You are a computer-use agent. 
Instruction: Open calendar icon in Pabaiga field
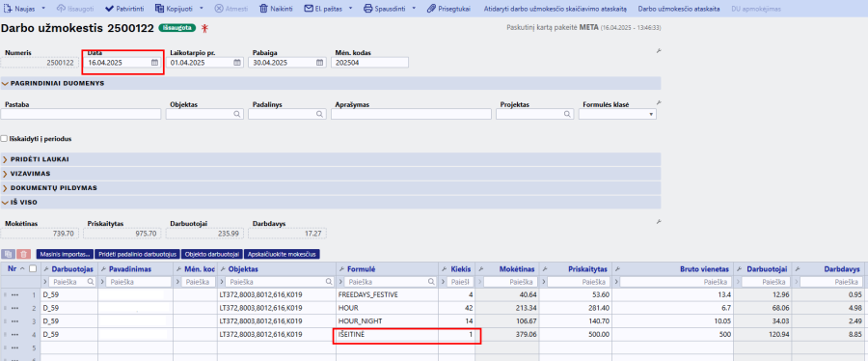click(319, 63)
